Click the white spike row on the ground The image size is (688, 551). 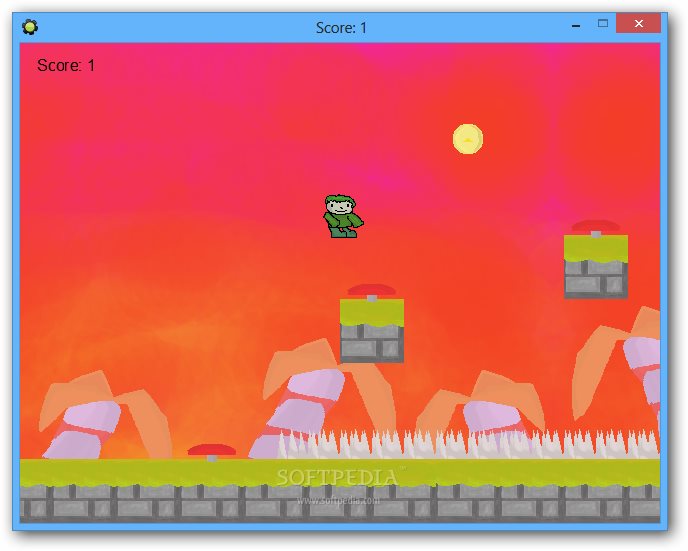click(469, 444)
